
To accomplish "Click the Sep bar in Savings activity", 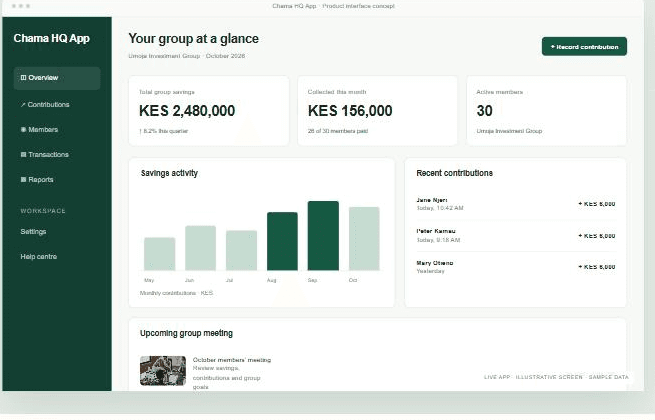I will pyautogui.click(x=323, y=236).
